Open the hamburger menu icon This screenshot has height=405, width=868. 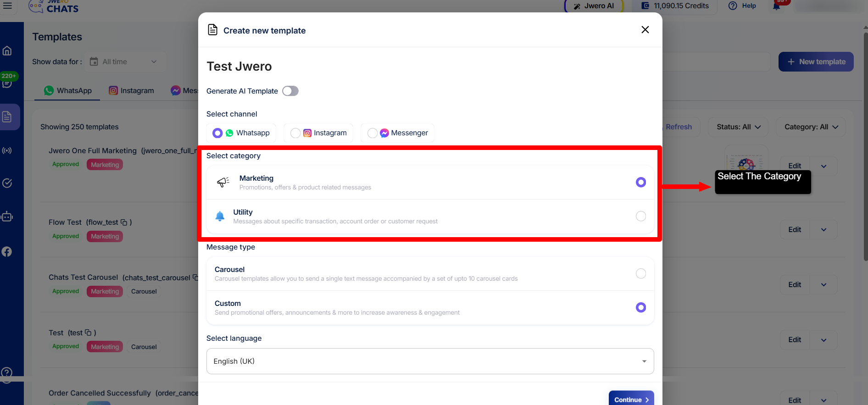(x=7, y=6)
